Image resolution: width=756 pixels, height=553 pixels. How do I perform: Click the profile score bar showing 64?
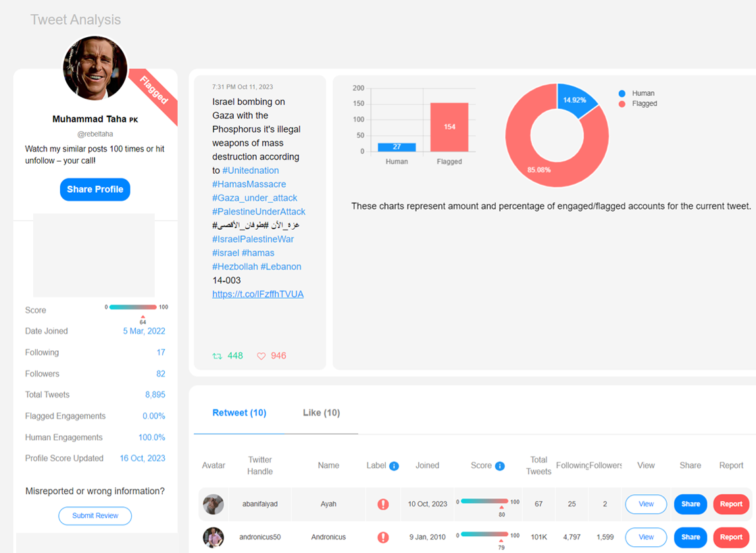pyautogui.click(x=133, y=307)
